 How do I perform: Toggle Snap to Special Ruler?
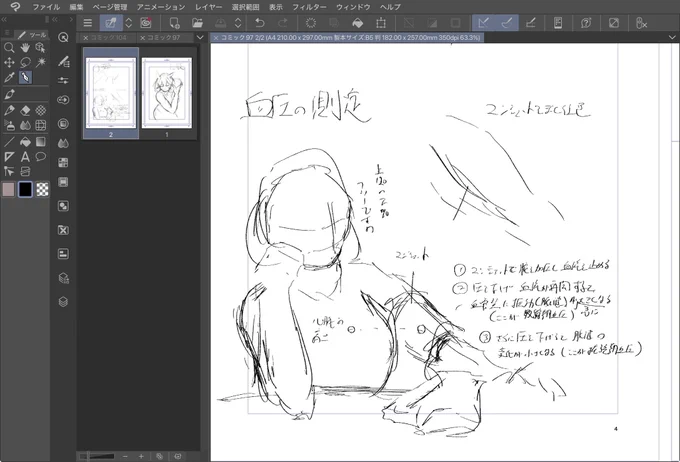click(x=507, y=23)
